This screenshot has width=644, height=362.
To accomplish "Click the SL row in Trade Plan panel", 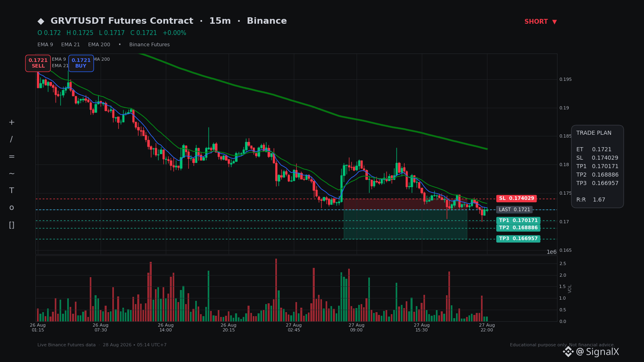I will click(x=597, y=158).
